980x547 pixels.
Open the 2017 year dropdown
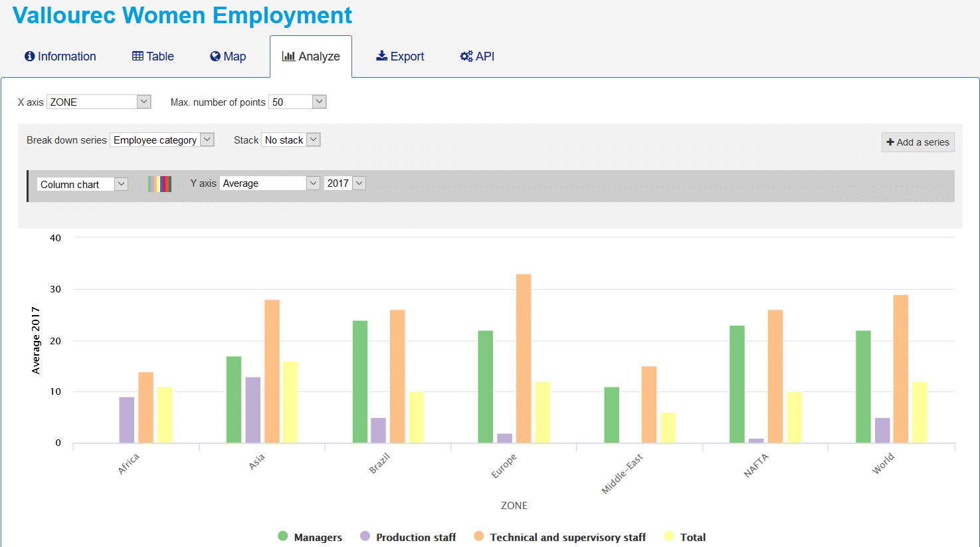[x=345, y=183]
